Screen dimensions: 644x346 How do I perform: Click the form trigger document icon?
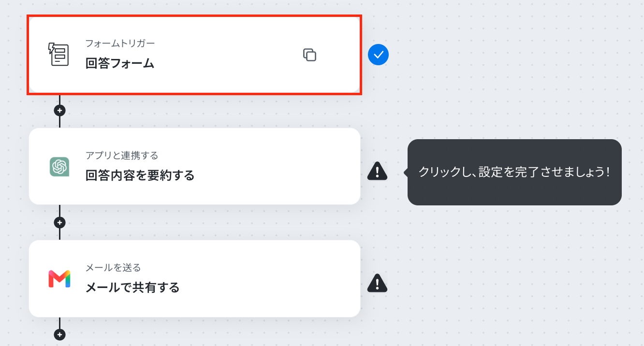(59, 54)
